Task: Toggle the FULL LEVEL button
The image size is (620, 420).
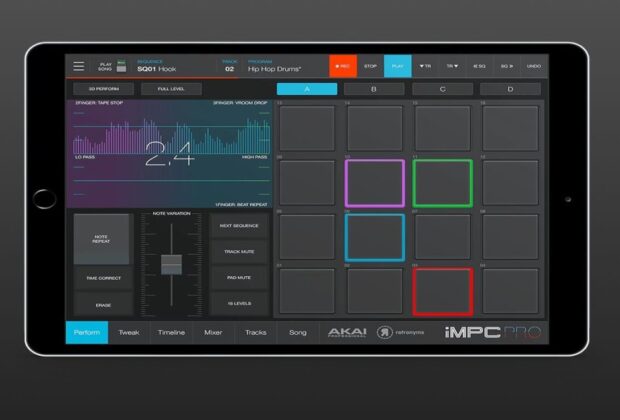Action: pyautogui.click(x=171, y=89)
